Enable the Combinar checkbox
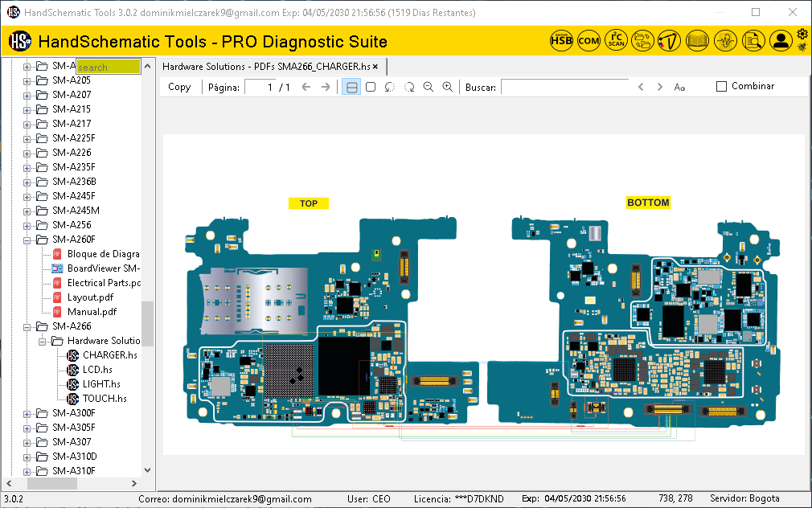The height and width of the screenshot is (508, 812). click(721, 87)
